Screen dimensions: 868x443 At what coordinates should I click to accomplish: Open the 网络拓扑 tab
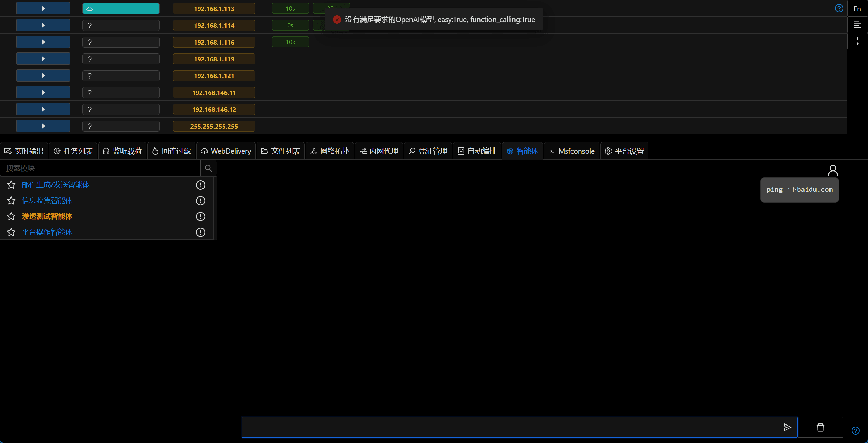(330, 151)
